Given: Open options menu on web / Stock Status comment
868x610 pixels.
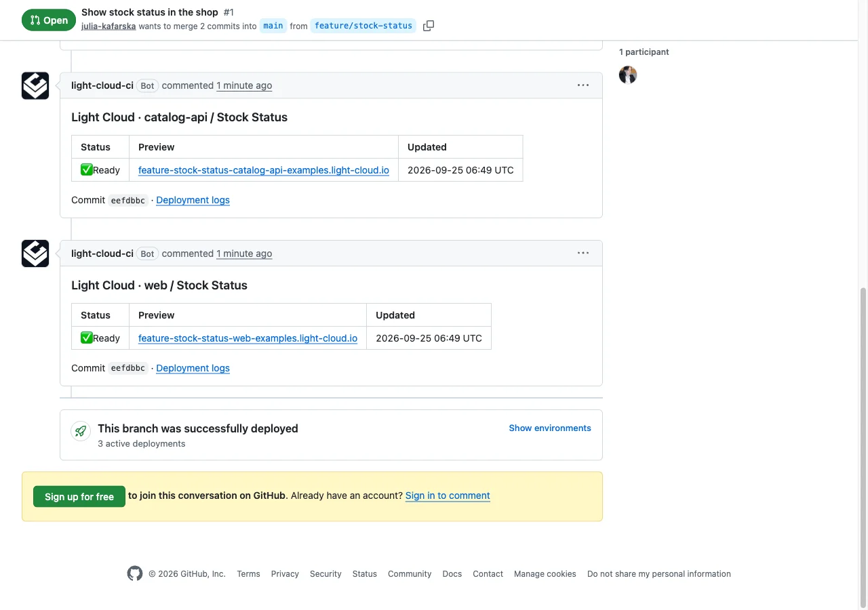Looking at the screenshot, I should pyautogui.click(x=583, y=253).
